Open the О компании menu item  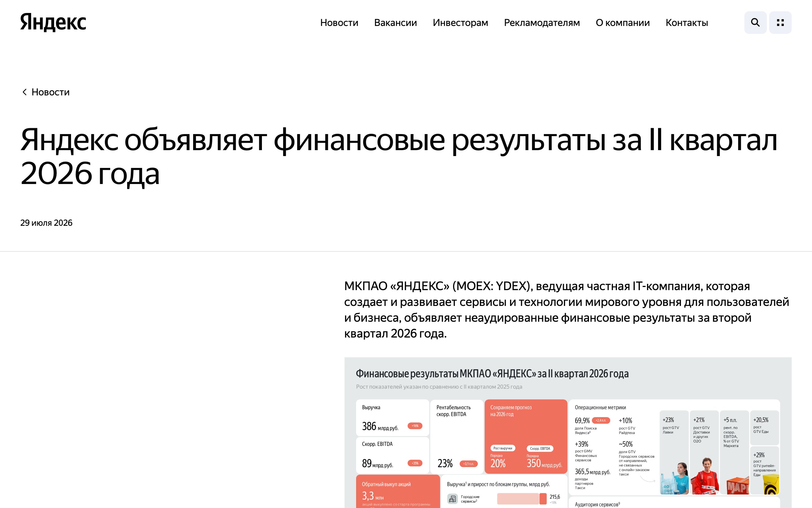(x=623, y=23)
